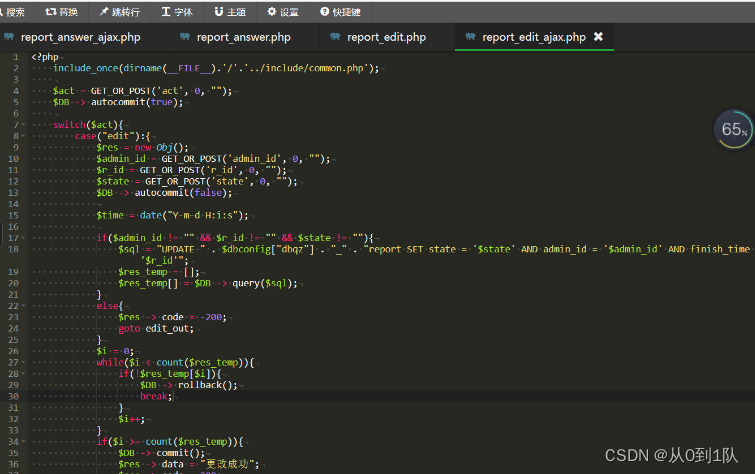Click the date("Y-m-d H:i:s") call
The image size is (755, 474).
click(194, 215)
